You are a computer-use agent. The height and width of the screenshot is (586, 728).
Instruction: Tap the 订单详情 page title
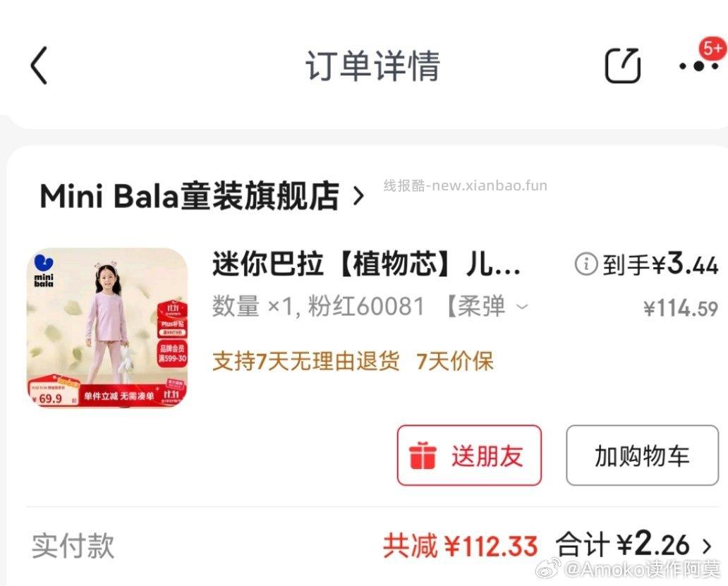click(x=372, y=66)
